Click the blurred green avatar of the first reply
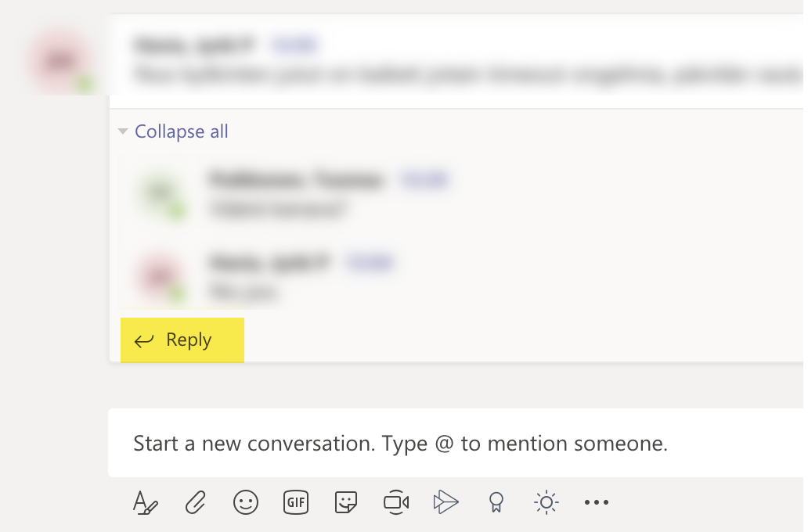 [x=161, y=194]
